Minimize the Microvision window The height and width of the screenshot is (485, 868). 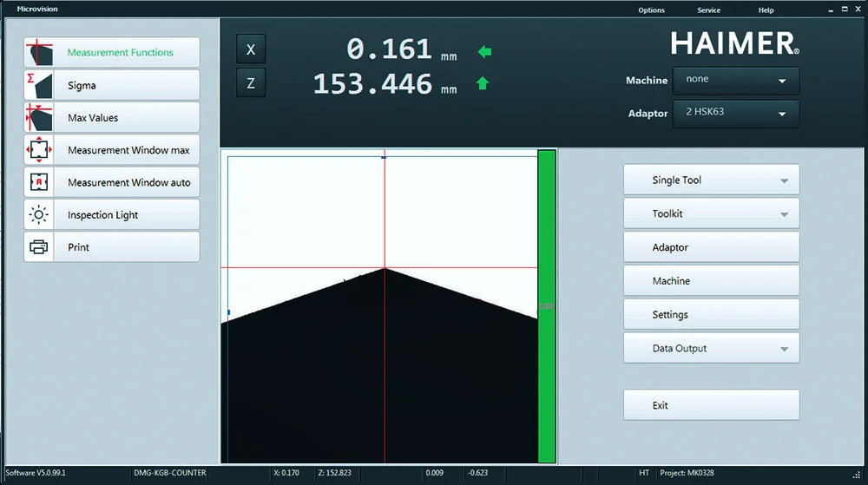(x=831, y=10)
